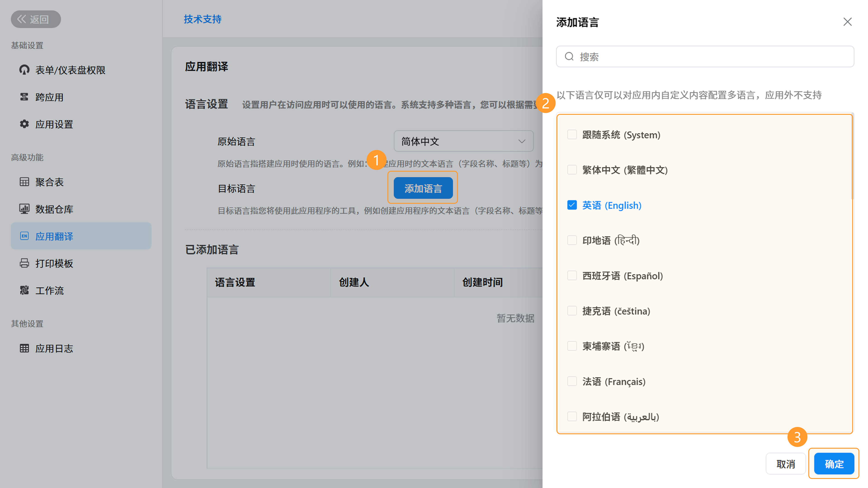Check the 法语 (Français) checkbox
This screenshot has width=868, height=488.
tap(572, 381)
